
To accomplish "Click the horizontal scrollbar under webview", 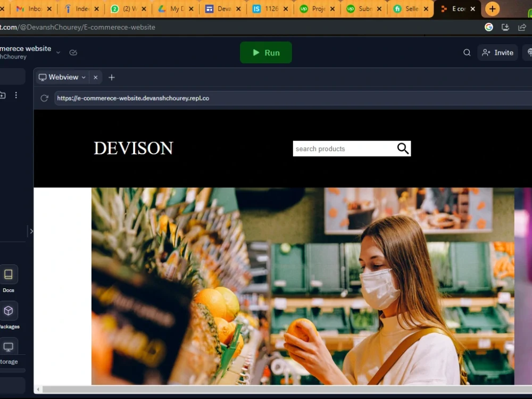I will click(287, 389).
